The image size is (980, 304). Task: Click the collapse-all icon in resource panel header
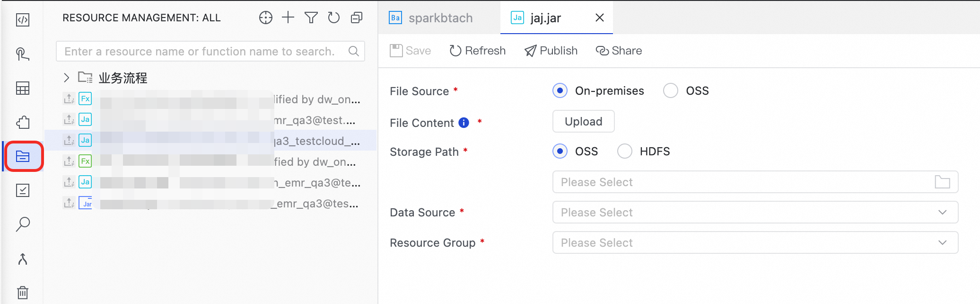pyautogui.click(x=357, y=18)
